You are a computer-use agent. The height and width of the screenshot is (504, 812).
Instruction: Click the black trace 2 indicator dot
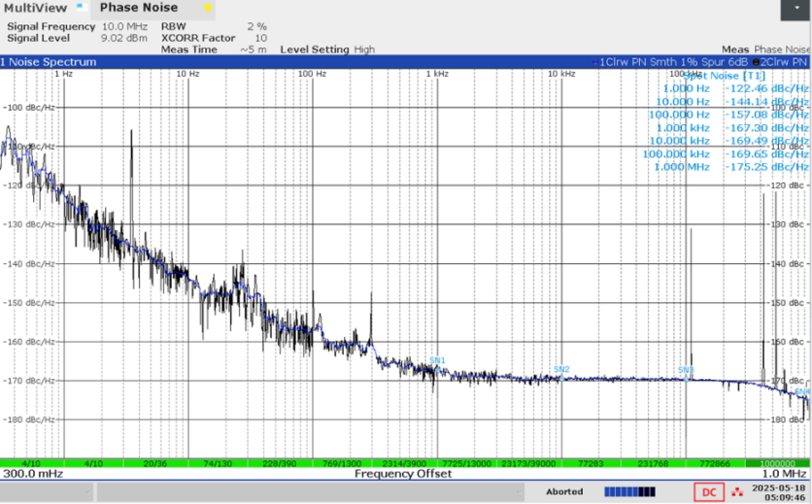[x=756, y=62]
